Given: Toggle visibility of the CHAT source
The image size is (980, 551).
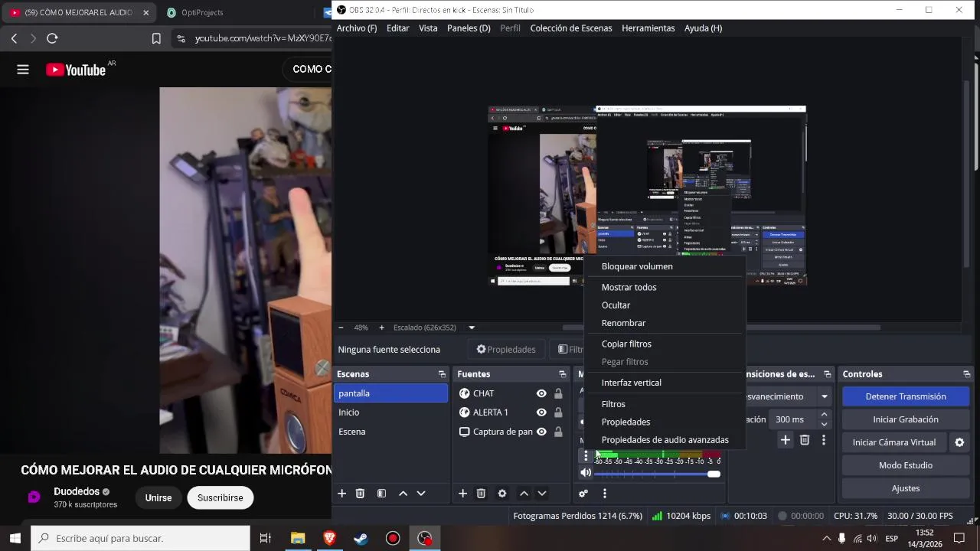Looking at the screenshot, I should (x=541, y=393).
